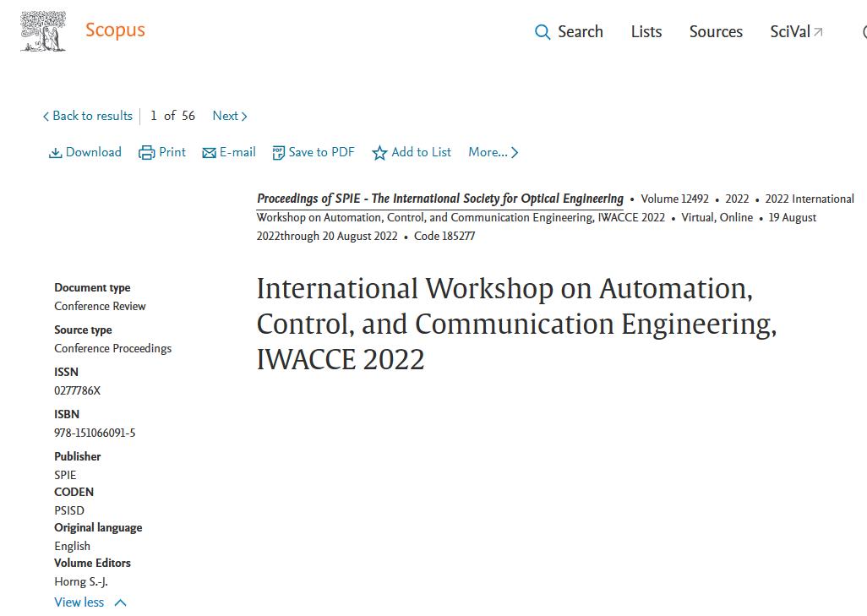
Task: Click the back chevron before Back to results
Action: [x=46, y=117]
